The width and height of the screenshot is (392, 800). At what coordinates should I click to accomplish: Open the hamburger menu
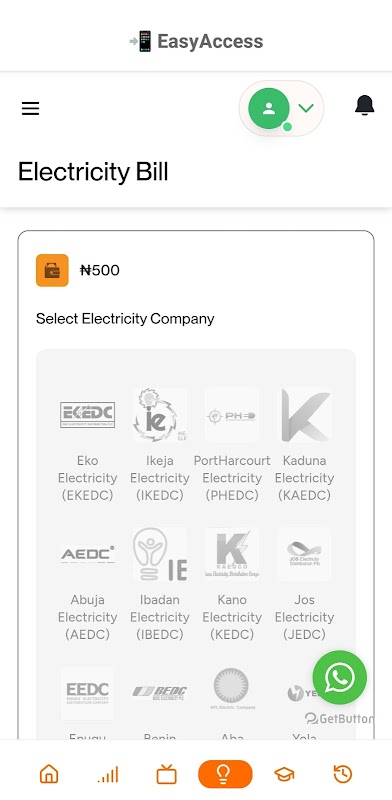[x=30, y=108]
